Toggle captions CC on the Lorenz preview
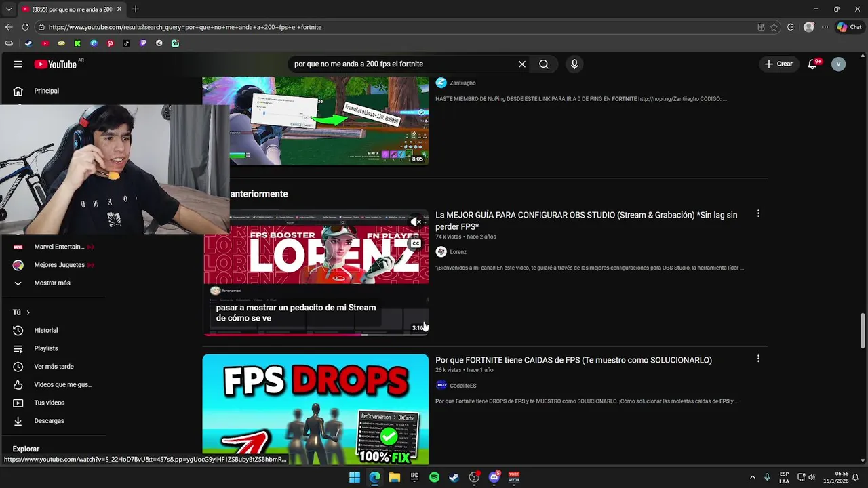Screen dimensions: 868x488 [x=416, y=243]
